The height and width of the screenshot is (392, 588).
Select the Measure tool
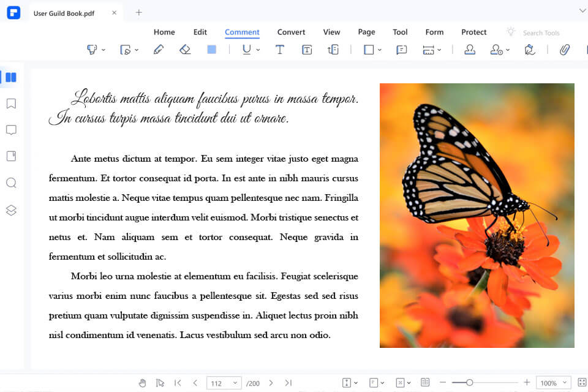428,50
